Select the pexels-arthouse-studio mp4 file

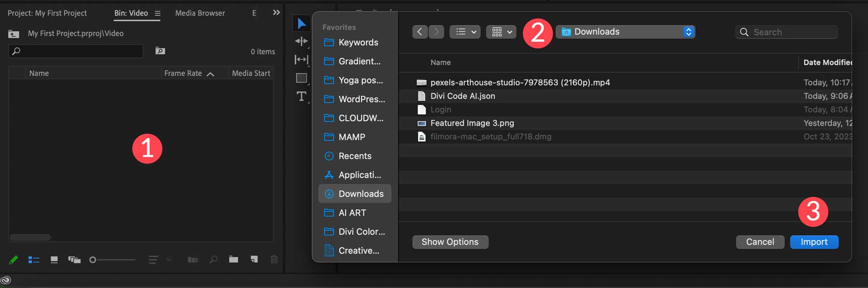tap(520, 82)
